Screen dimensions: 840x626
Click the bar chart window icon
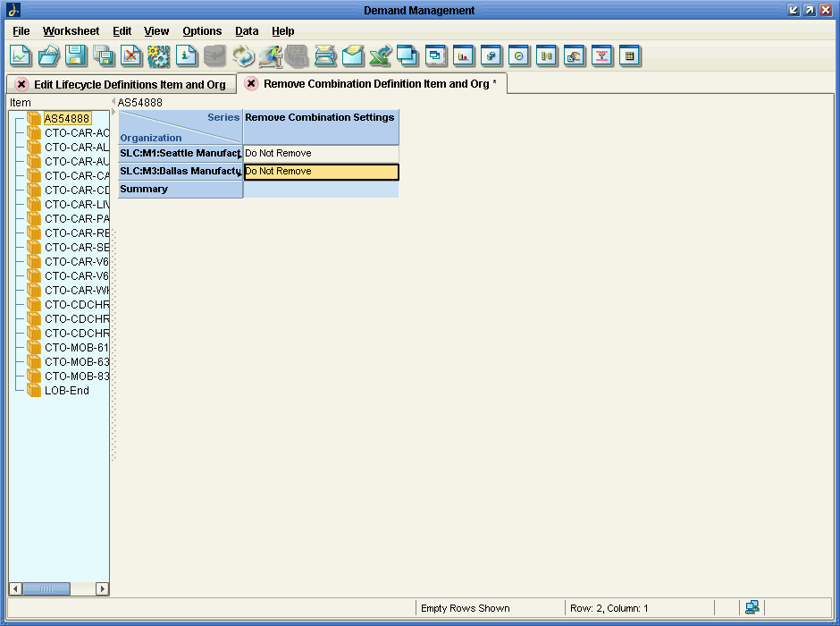pos(464,55)
